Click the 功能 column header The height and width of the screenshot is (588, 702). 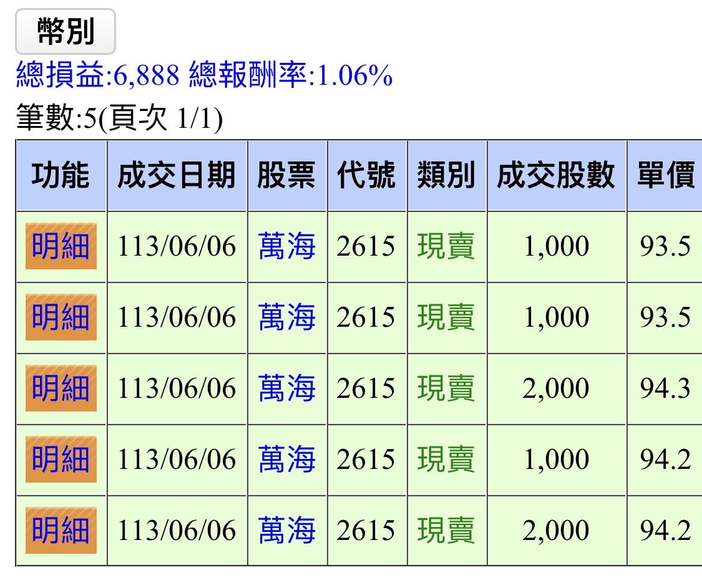61,175
